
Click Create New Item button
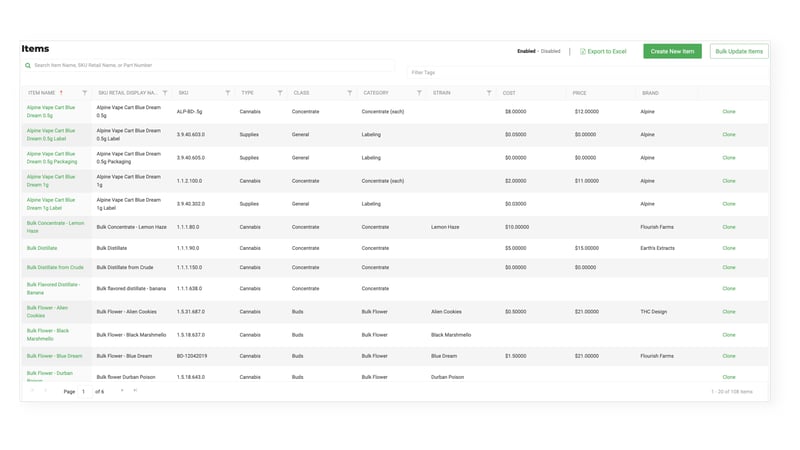672,51
